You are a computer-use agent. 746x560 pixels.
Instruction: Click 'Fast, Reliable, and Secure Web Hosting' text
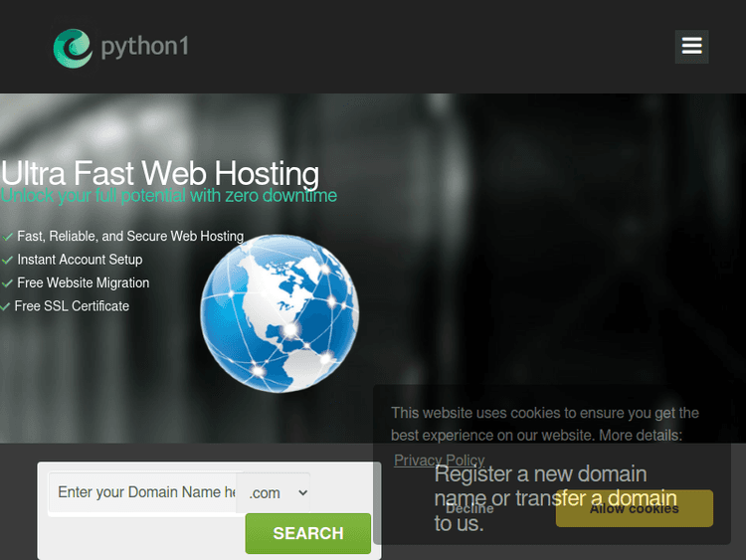130,236
